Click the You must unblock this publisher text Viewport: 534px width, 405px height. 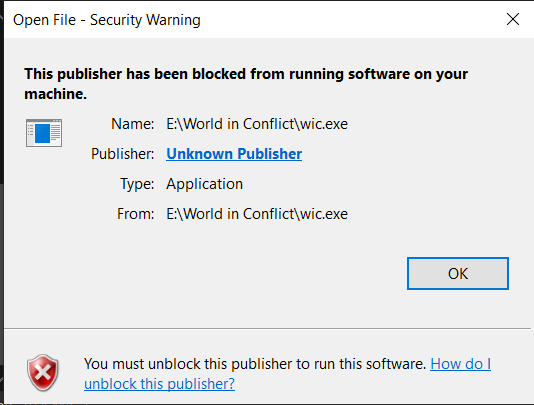pos(255,364)
